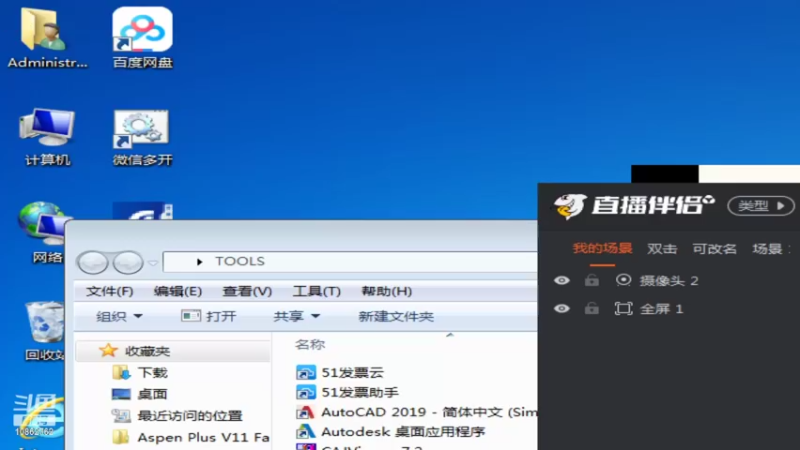The width and height of the screenshot is (800, 450).
Task: Click the Aspen Plus V11 folder icon
Action: [x=121, y=437]
